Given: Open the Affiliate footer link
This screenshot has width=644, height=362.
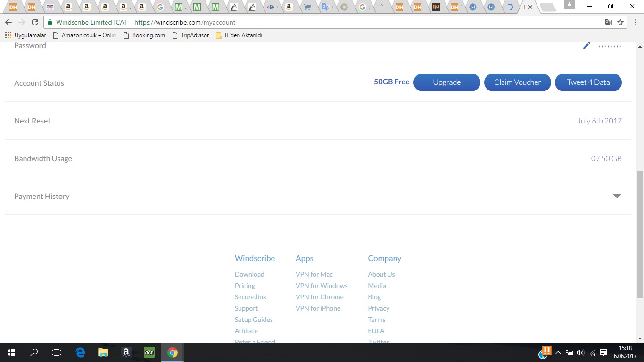Looking at the screenshot, I should tap(246, 331).
